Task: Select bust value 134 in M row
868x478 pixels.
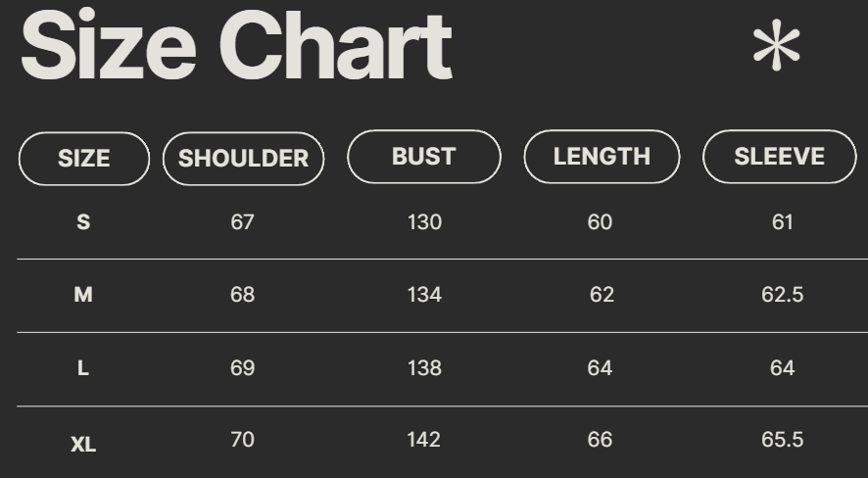Action: [x=424, y=295]
